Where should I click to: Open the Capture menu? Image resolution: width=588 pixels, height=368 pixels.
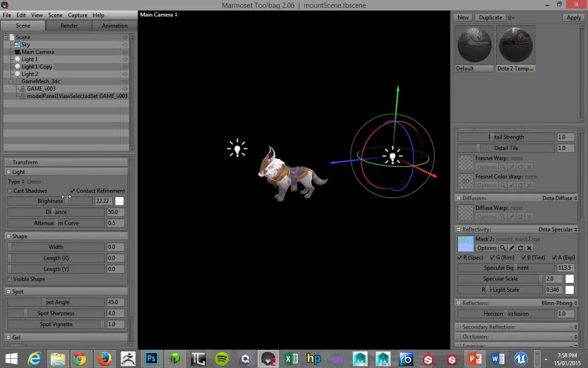point(78,15)
